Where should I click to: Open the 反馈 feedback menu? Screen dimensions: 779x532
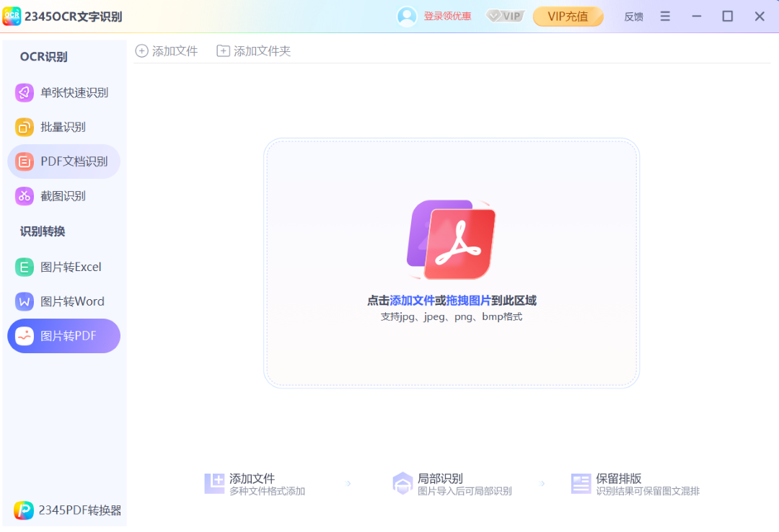click(633, 17)
